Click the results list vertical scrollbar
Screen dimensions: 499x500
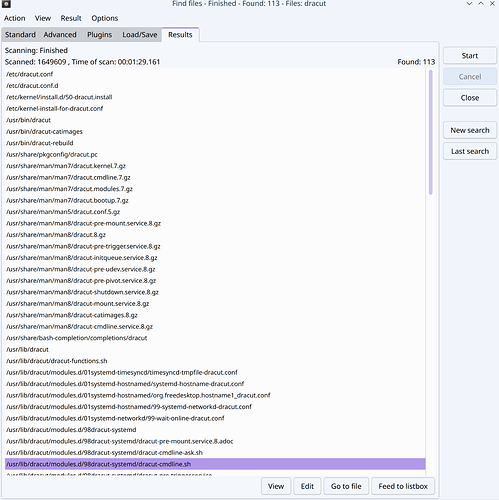point(431,132)
